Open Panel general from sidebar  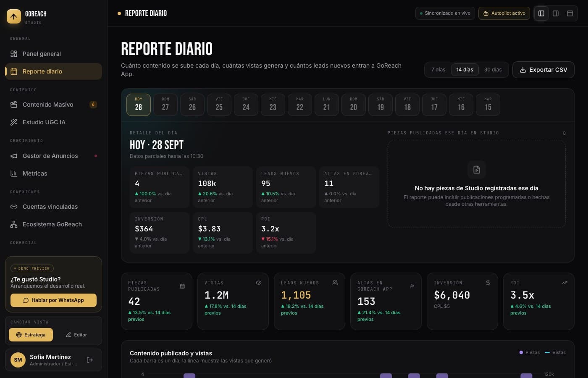point(53,54)
